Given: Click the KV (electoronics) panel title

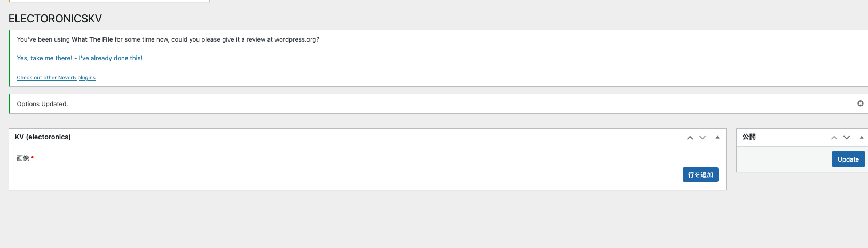Looking at the screenshot, I should [x=43, y=137].
